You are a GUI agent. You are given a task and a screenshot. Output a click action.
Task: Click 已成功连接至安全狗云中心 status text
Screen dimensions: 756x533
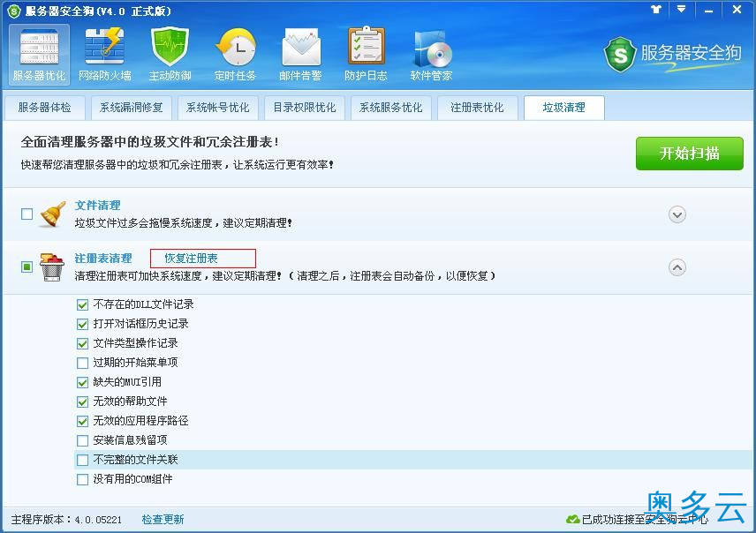tap(645, 520)
